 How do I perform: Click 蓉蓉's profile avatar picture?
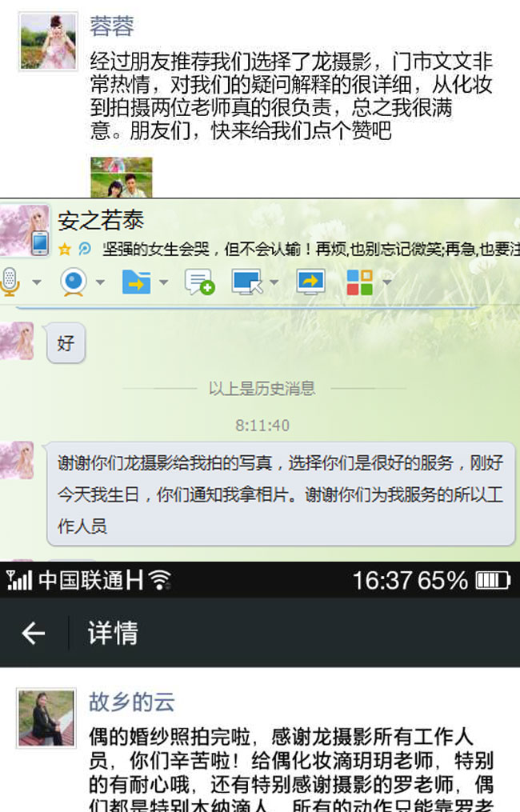pos(48,42)
